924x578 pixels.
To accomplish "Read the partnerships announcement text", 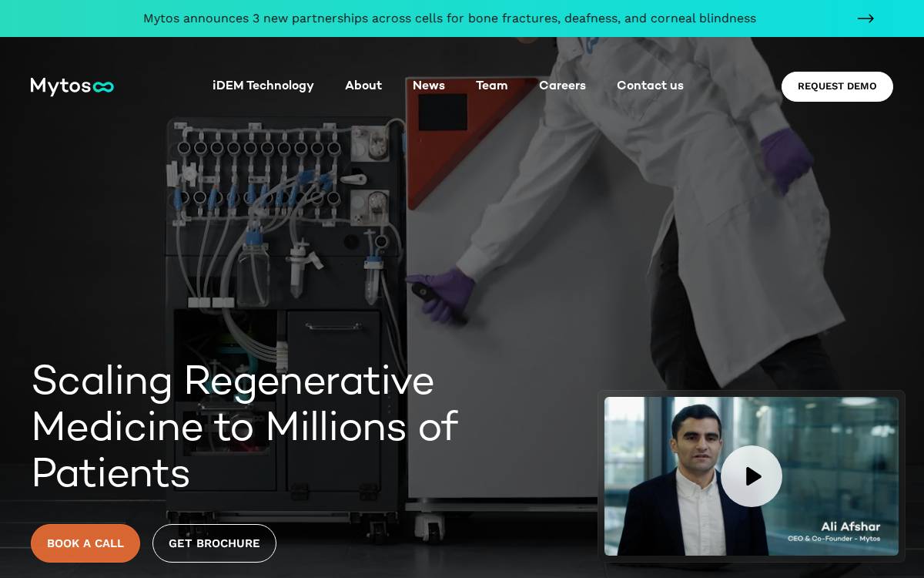I will click(x=450, y=18).
